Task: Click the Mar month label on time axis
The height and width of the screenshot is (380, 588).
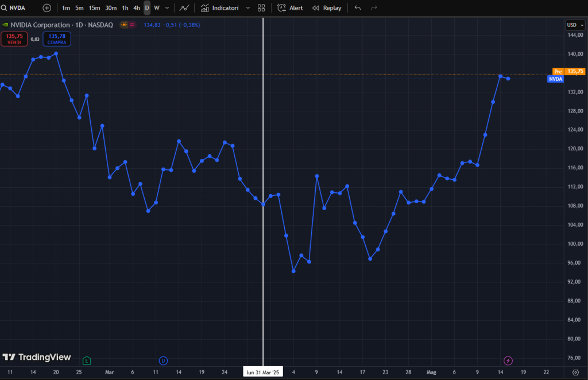Action: (110, 372)
